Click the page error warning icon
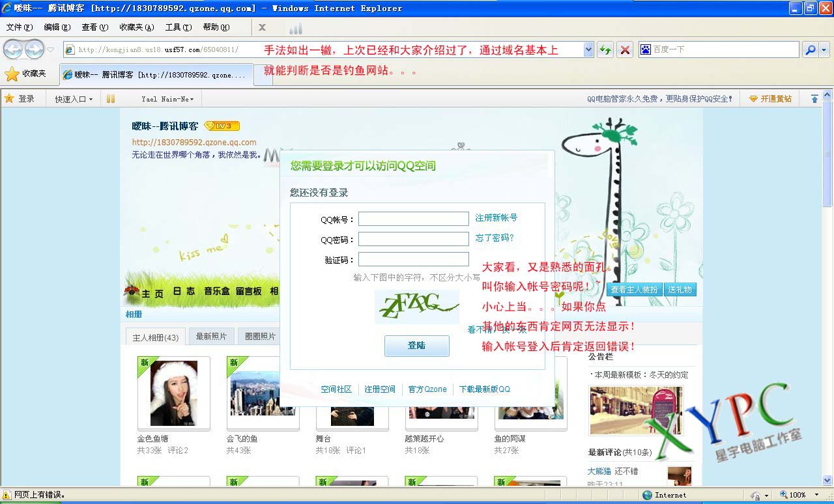The width and height of the screenshot is (834, 504). coord(7,495)
